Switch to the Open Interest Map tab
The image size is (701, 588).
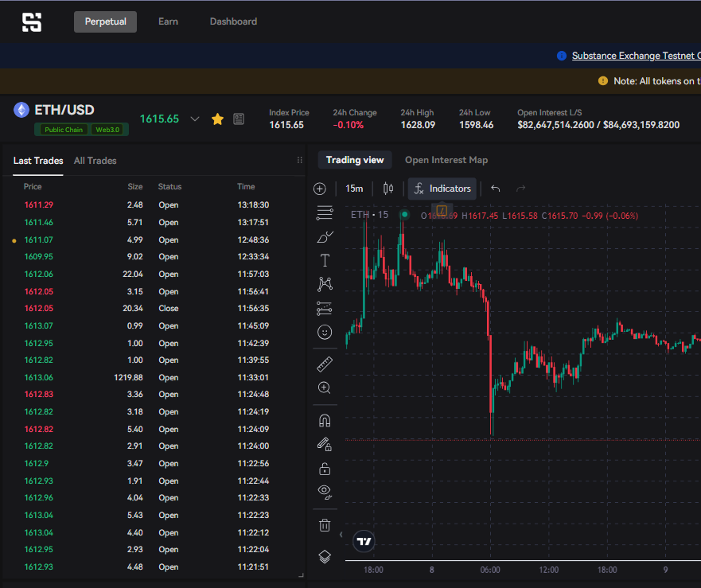coord(446,160)
